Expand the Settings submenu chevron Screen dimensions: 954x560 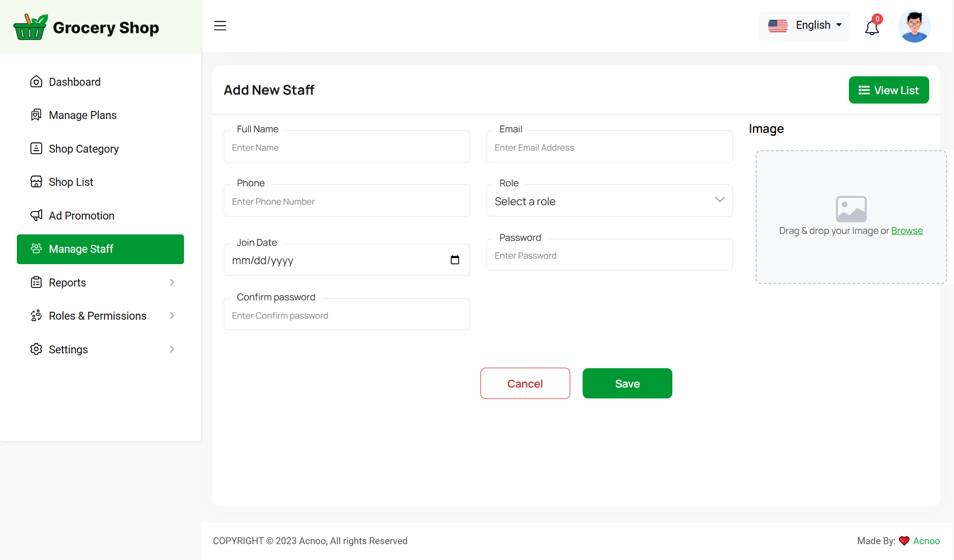click(x=172, y=349)
